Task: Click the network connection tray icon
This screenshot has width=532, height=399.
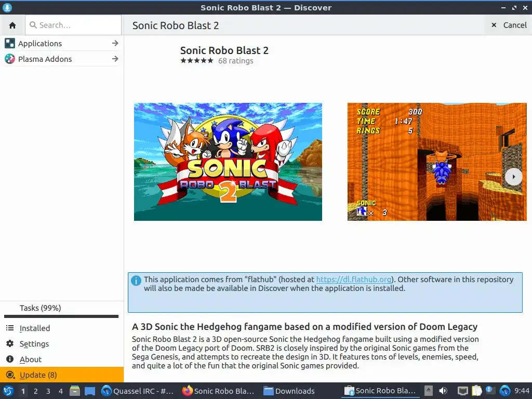Action: pos(462,391)
